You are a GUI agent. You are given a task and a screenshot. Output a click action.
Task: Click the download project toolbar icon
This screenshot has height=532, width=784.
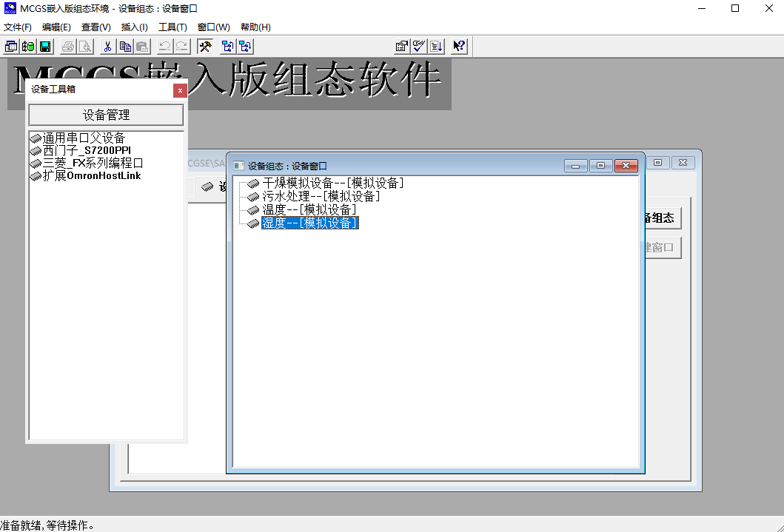[436, 47]
